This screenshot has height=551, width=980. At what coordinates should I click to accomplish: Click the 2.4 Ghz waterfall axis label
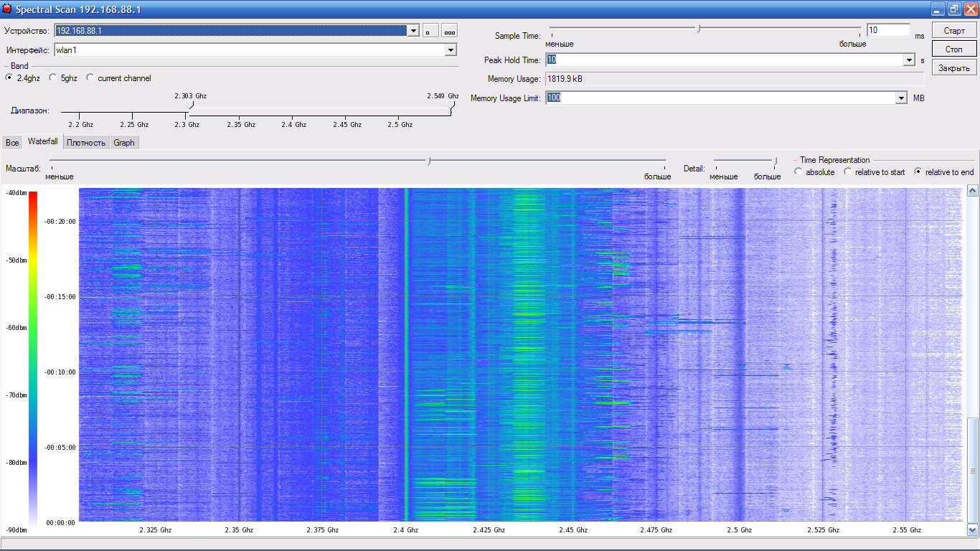405,530
